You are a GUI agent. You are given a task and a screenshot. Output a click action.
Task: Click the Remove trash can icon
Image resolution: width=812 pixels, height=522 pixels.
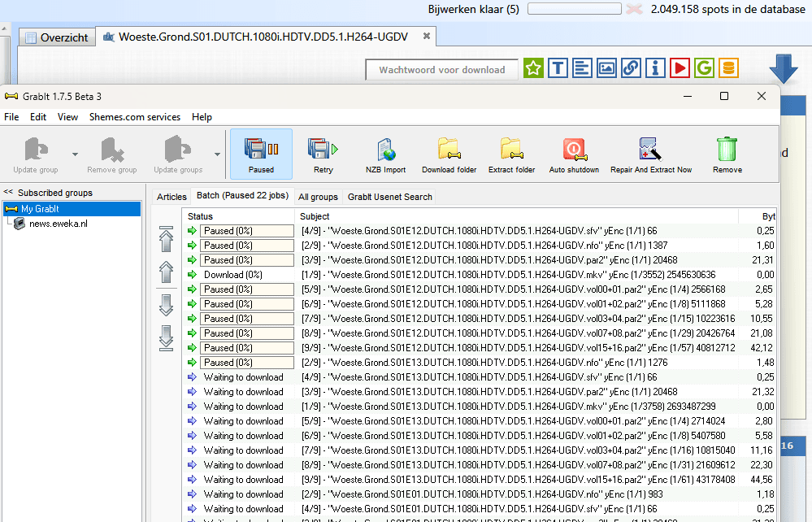(x=727, y=151)
